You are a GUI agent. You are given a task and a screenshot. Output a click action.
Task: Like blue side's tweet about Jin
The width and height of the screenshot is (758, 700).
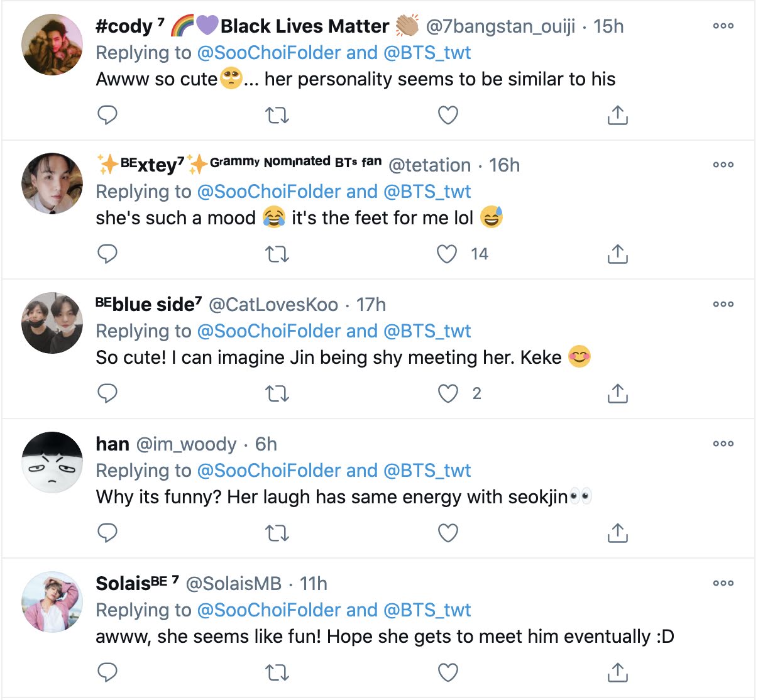point(448,394)
